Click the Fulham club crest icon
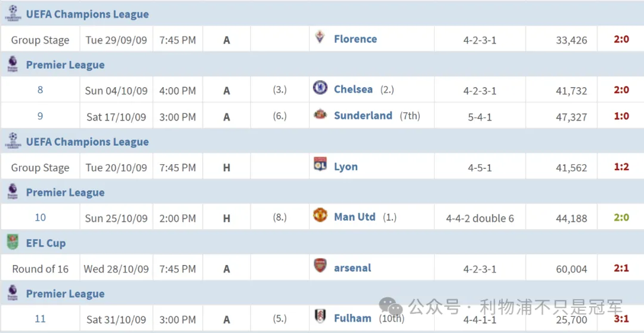The image size is (644, 333). 320,316
